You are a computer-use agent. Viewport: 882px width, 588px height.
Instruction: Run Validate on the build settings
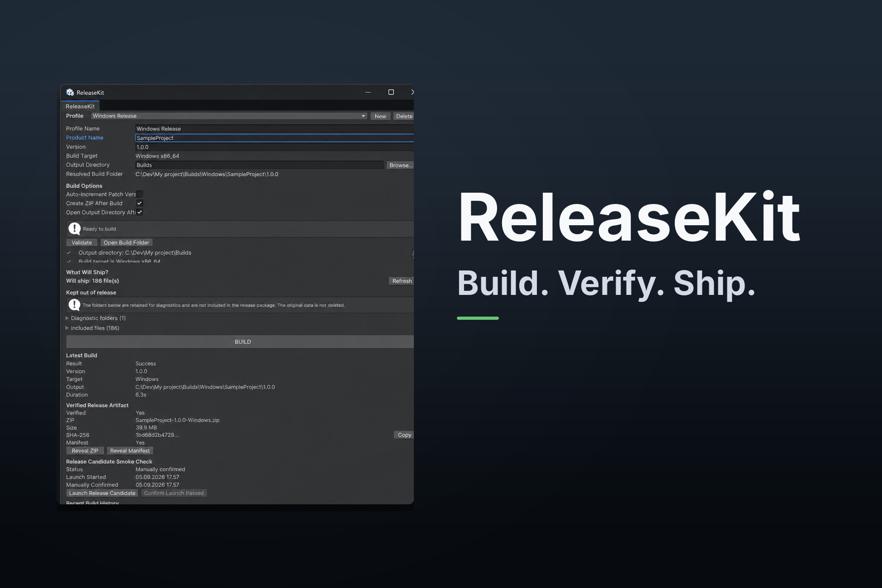click(82, 242)
